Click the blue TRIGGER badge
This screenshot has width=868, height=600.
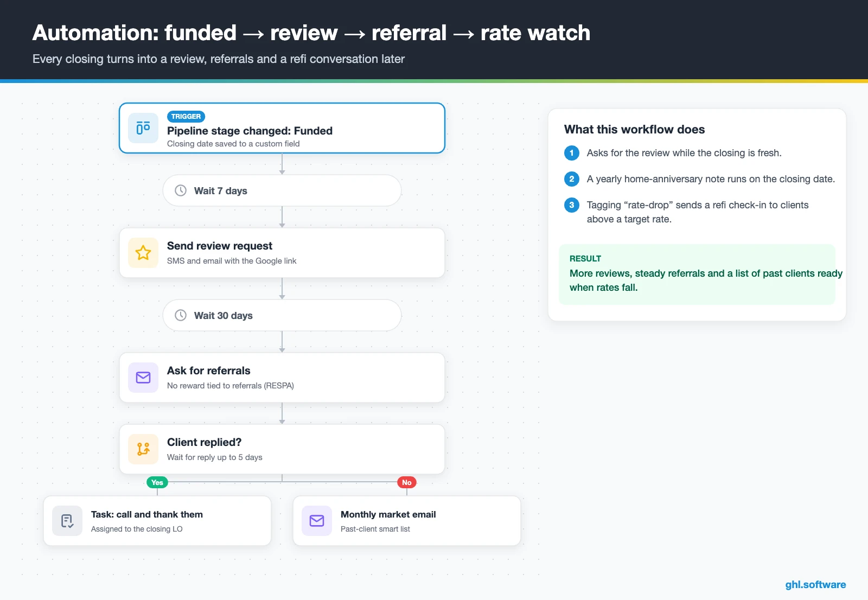click(186, 117)
